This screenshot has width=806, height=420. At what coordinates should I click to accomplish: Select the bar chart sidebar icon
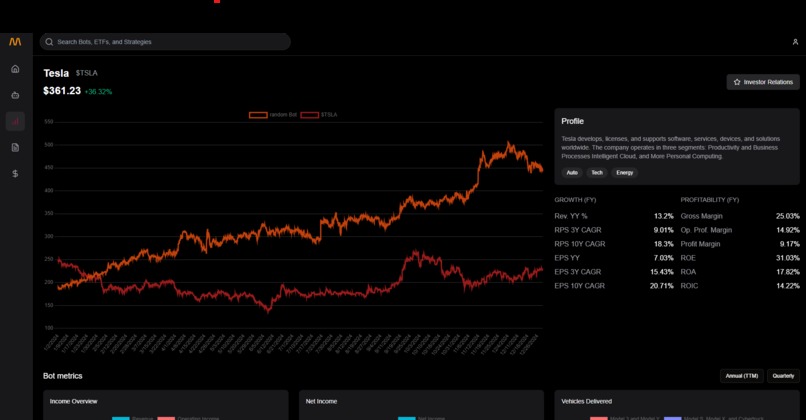click(15, 121)
